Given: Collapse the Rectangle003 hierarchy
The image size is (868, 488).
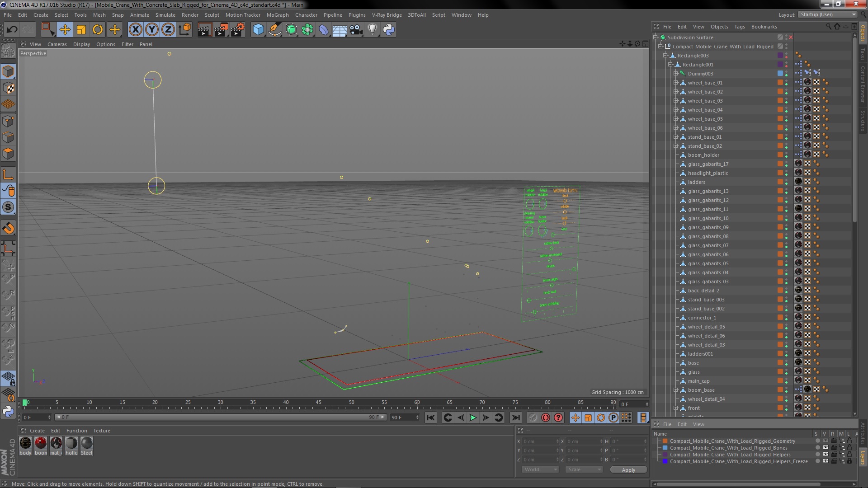Looking at the screenshot, I should (665, 56).
